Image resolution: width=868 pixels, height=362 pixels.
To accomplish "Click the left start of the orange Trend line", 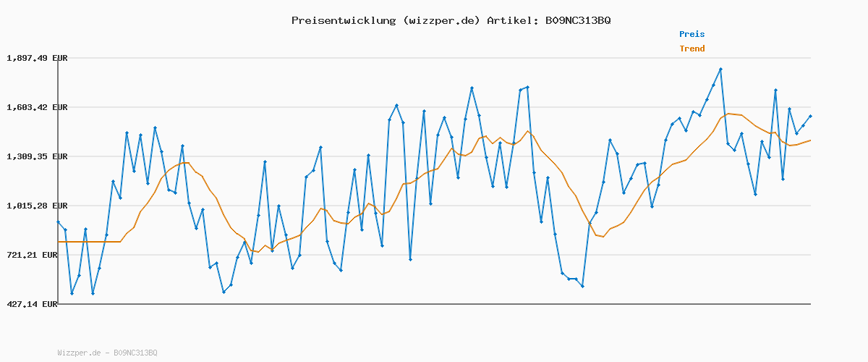I will (59, 242).
